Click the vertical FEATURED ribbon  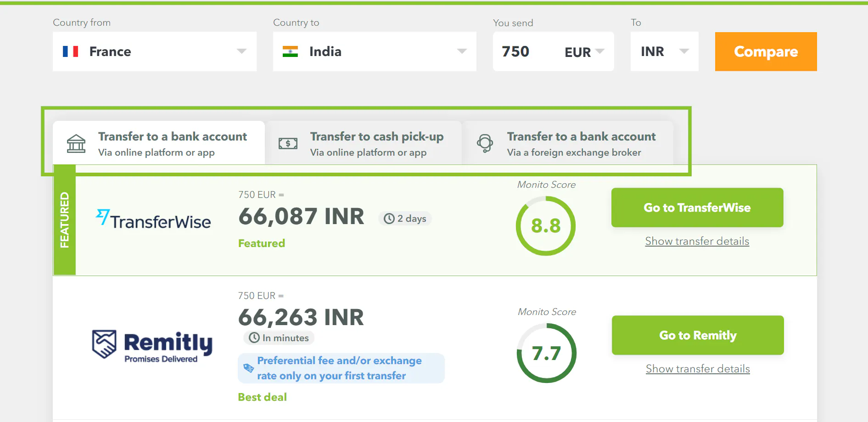pyautogui.click(x=65, y=220)
